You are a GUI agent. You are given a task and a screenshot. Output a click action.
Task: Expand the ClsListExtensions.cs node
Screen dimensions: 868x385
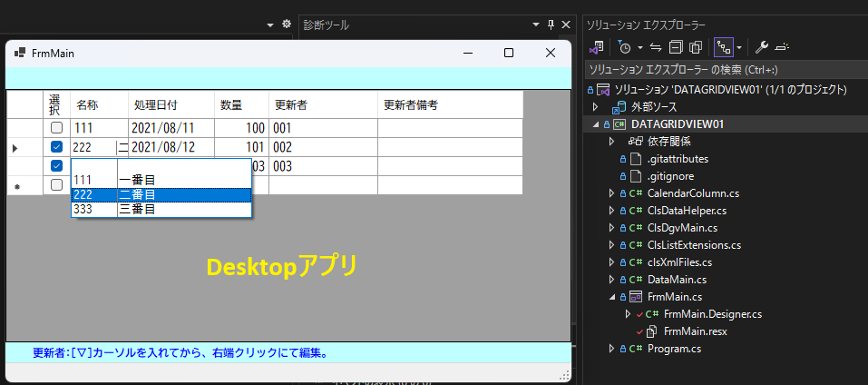pyautogui.click(x=611, y=245)
